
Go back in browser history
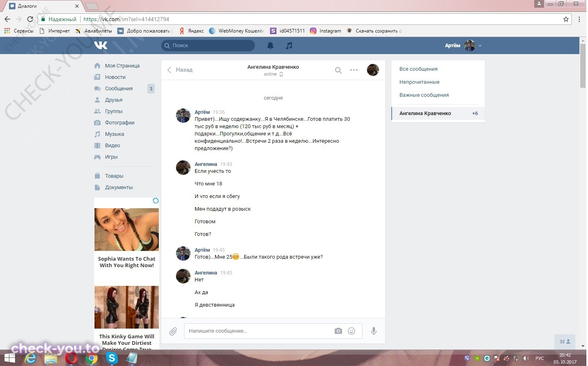pos(7,19)
